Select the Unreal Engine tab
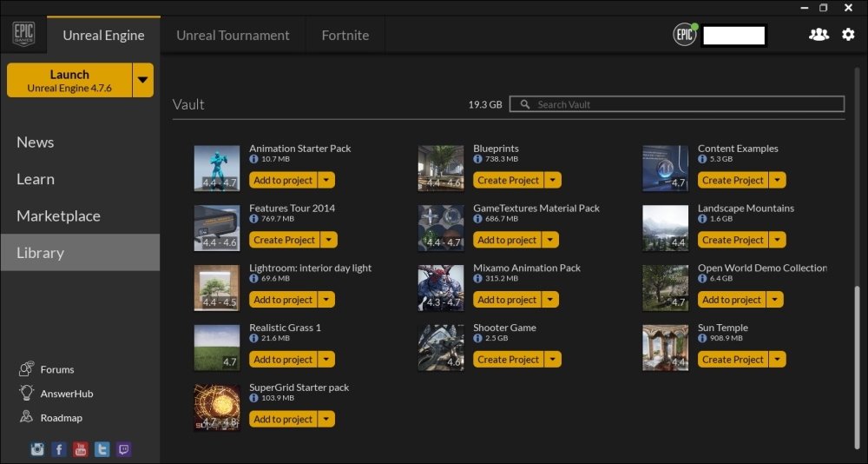Image resolution: width=868 pixels, height=464 pixels. [x=103, y=35]
